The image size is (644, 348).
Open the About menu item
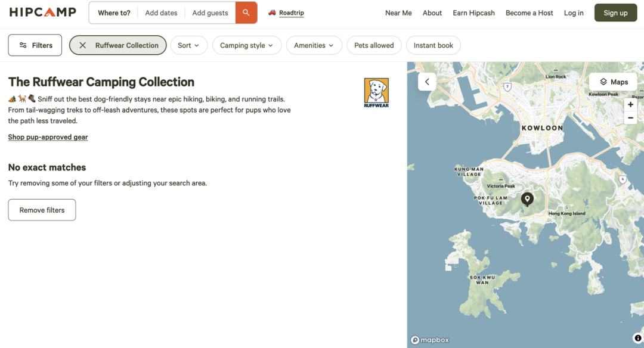pyautogui.click(x=432, y=13)
